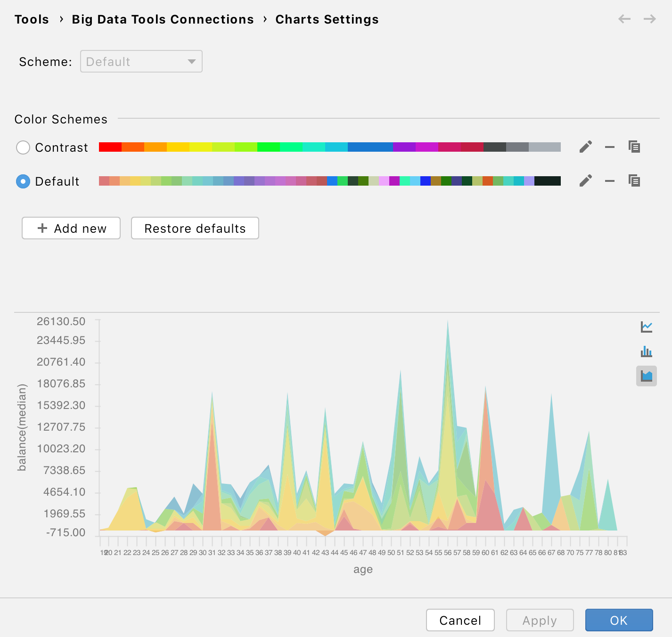Select the Default radio button

point(23,181)
